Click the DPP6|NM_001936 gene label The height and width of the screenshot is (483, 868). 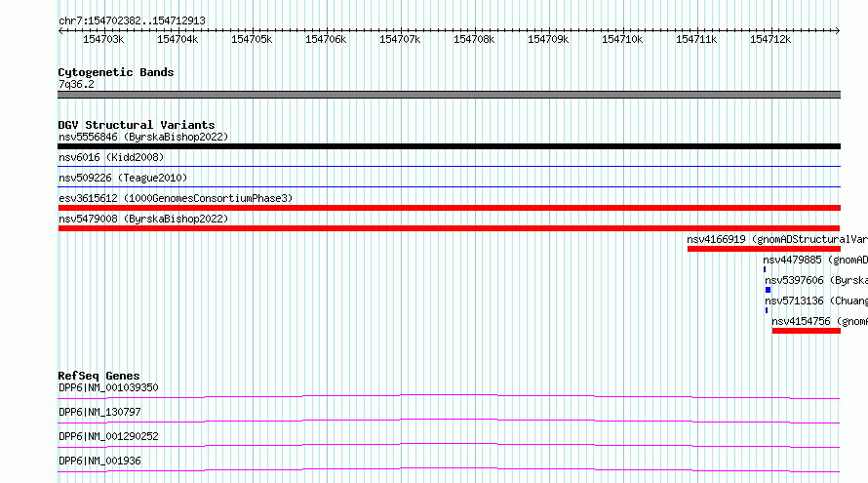pos(99,461)
